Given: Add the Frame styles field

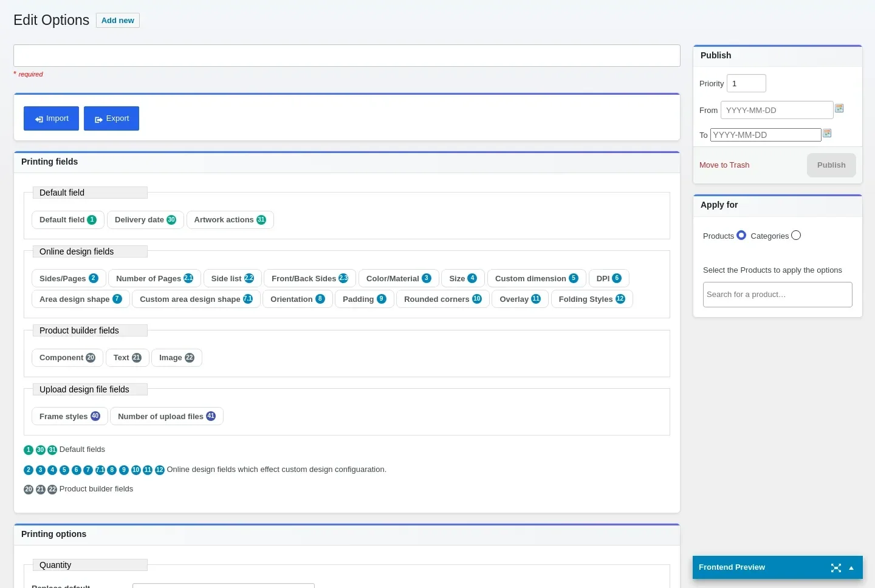Looking at the screenshot, I should (70, 417).
